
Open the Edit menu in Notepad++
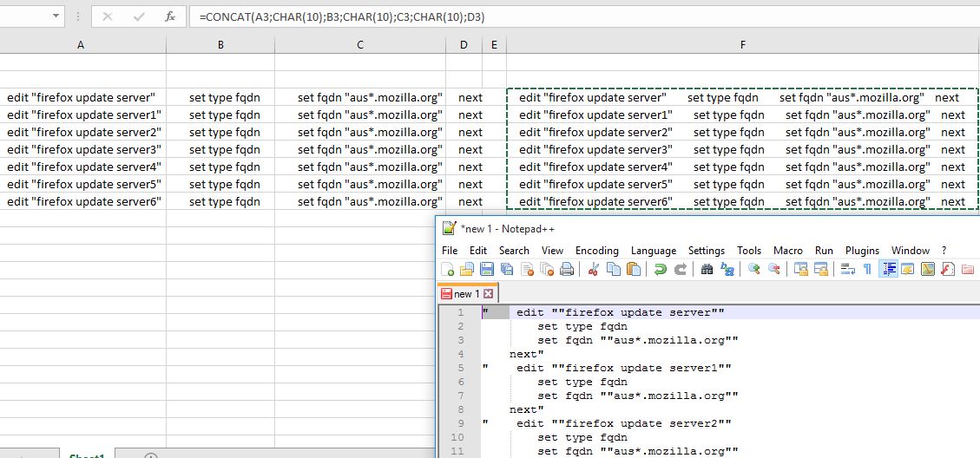(478, 251)
